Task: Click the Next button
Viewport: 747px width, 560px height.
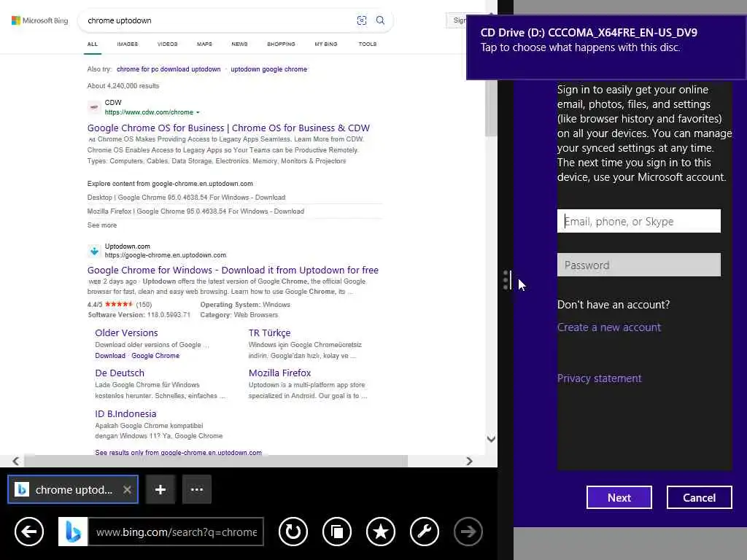Action: (x=619, y=497)
